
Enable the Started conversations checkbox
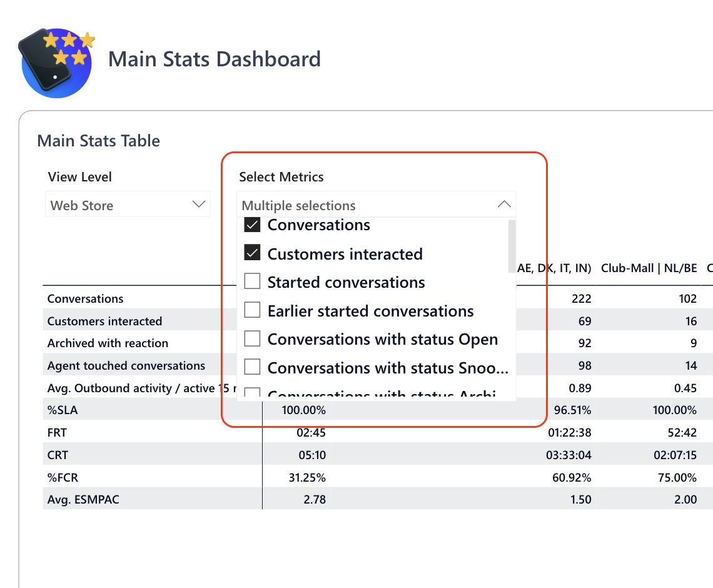[252, 282]
